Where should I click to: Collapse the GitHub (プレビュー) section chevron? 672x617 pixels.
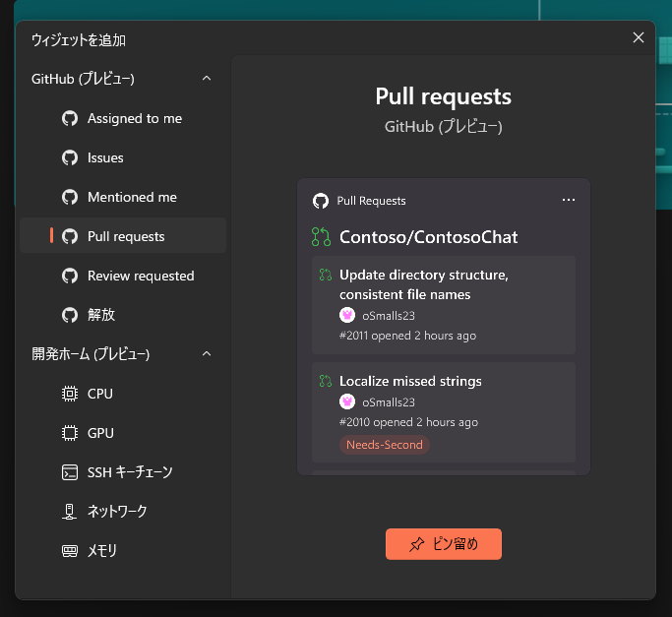(x=207, y=79)
